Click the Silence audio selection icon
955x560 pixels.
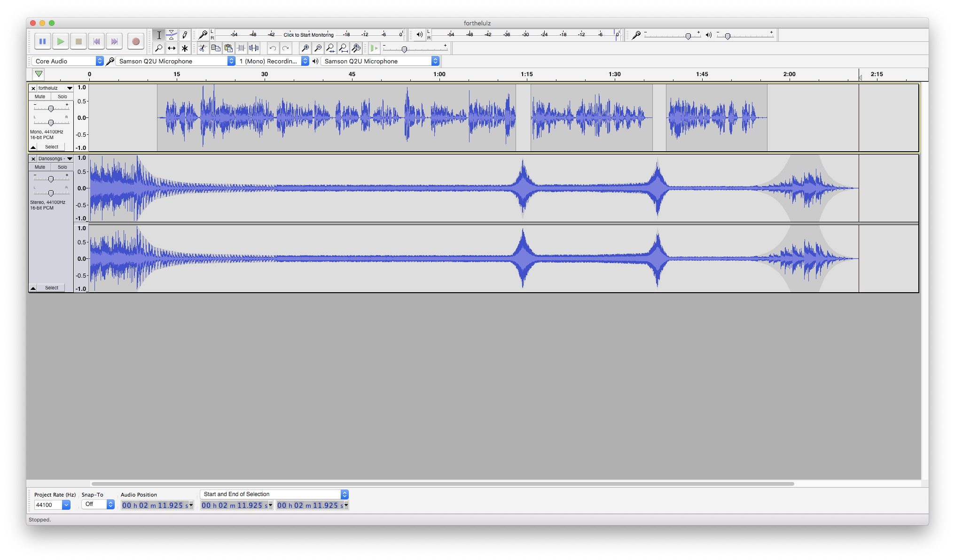254,48
